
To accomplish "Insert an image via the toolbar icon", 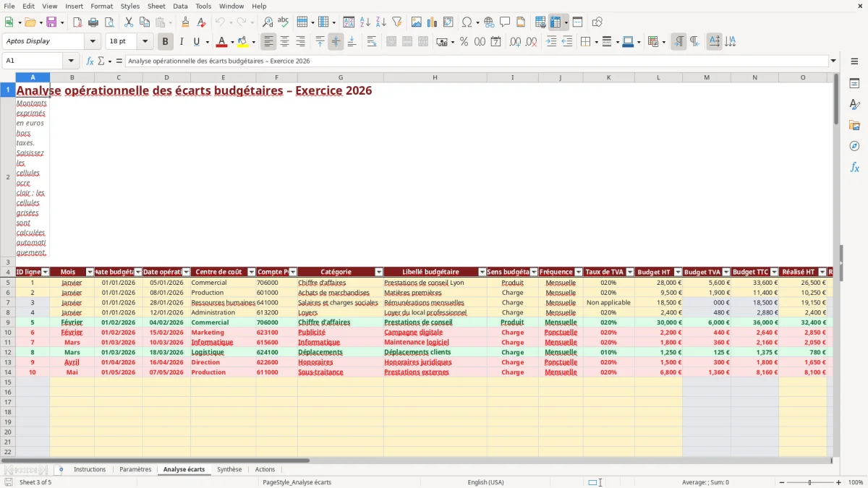I will coord(417,22).
